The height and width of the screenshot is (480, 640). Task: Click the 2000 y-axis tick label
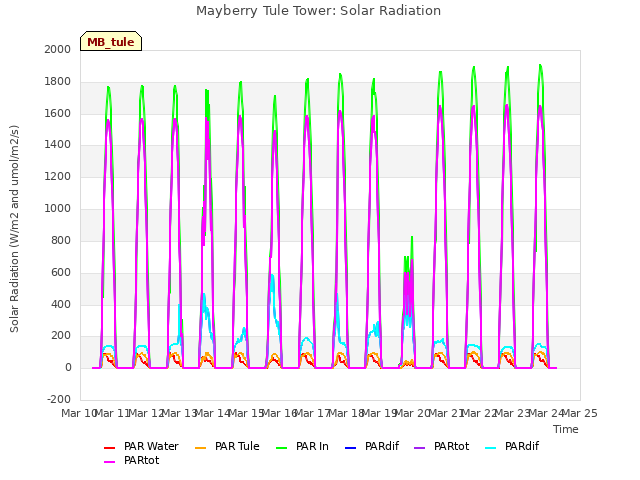click(58, 49)
